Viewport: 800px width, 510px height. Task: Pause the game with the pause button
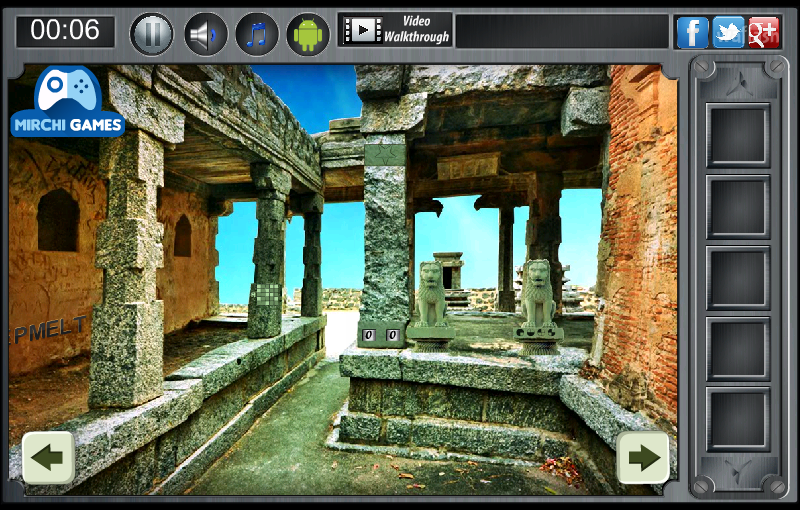(x=152, y=34)
